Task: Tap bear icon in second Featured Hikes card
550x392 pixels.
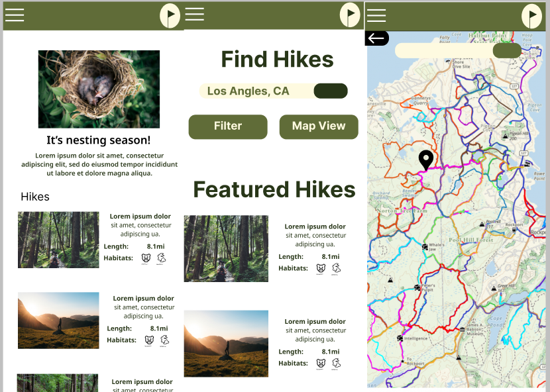Action: [321, 364]
